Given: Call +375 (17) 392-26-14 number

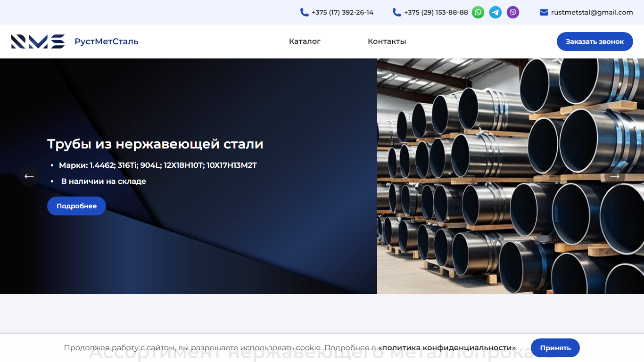Looking at the screenshot, I should 343,12.
